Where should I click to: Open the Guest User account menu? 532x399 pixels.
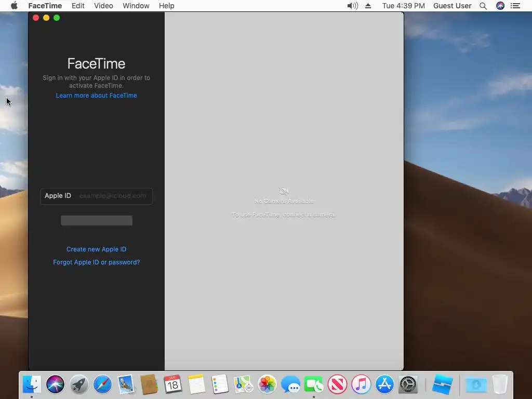click(x=453, y=6)
